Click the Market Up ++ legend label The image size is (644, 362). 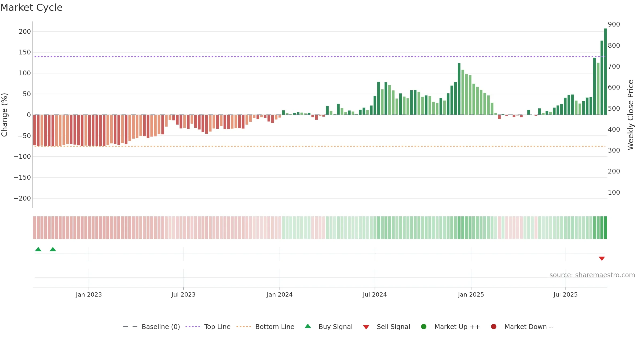pyautogui.click(x=457, y=327)
